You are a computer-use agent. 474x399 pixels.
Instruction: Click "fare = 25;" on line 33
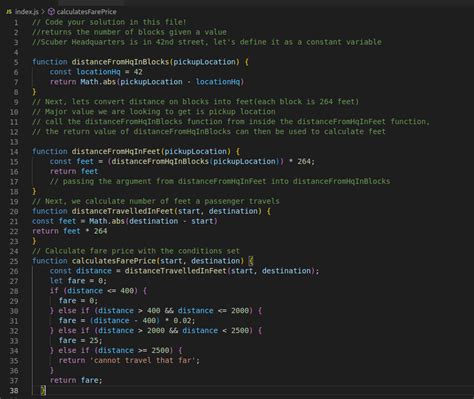[x=80, y=341]
